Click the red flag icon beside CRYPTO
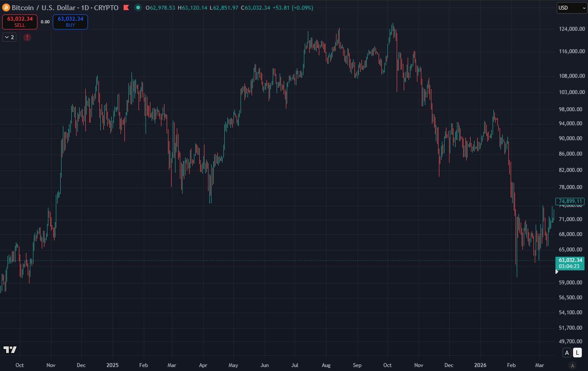 (126, 8)
